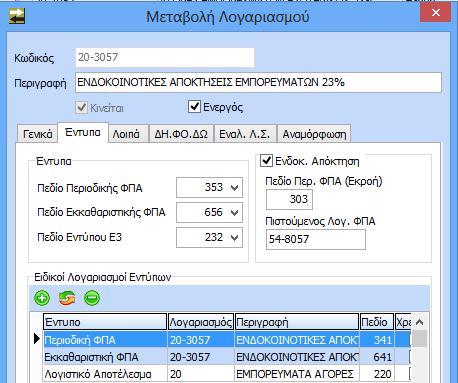This screenshot has height=383, width=458.
Task: Go to the Αναμόρφωση tab
Action: (x=314, y=134)
